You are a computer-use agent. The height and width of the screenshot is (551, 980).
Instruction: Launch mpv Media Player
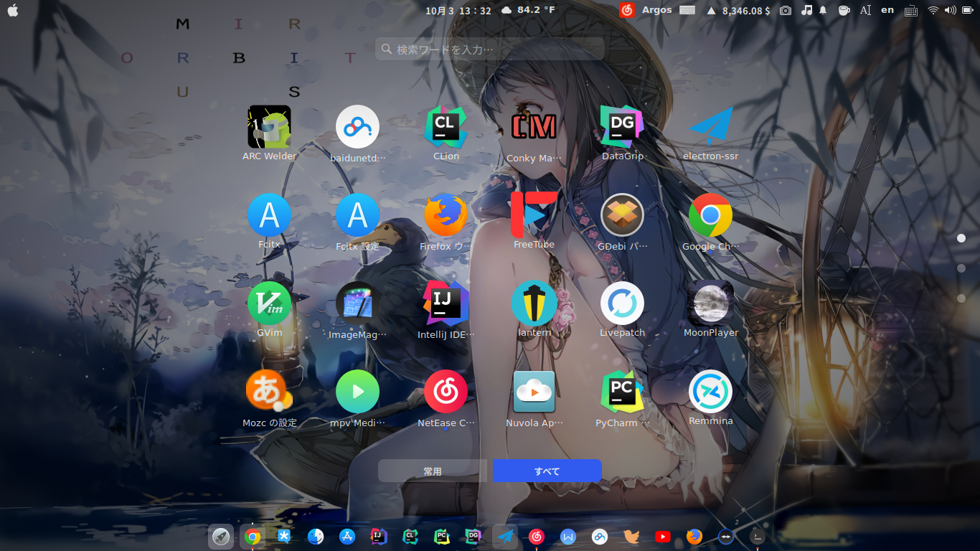point(357,392)
